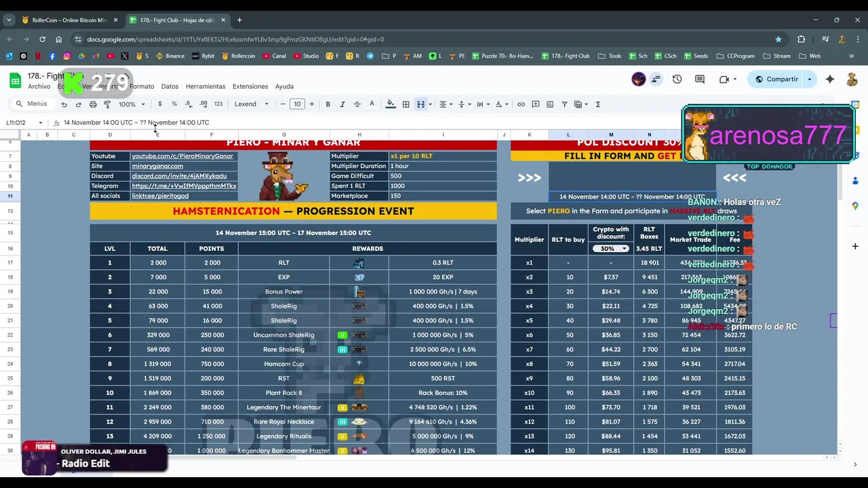The image size is (868, 488).
Task: Bookmark page with the star icon
Action: click(778, 39)
